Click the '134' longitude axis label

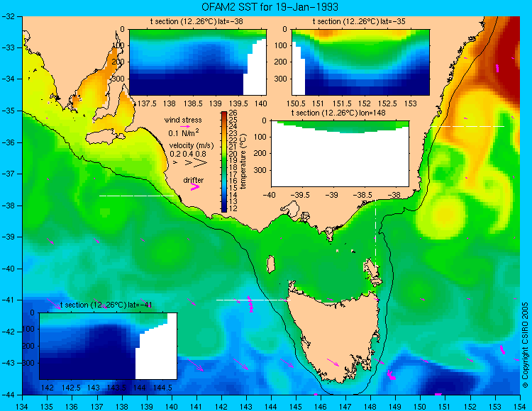pyautogui.click(x=23, y=407)
